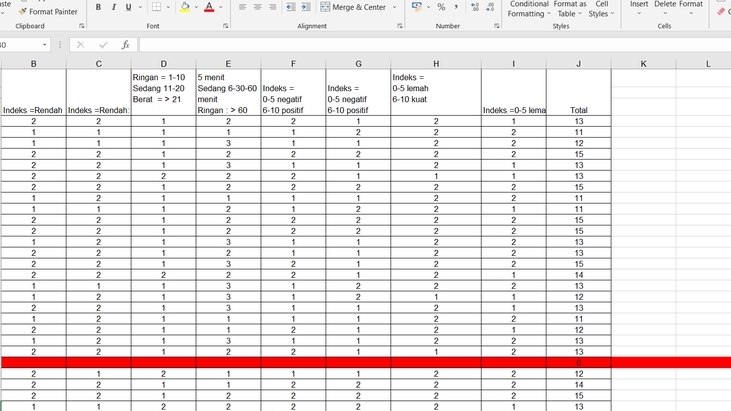Click the Total value 14 below the red row
This screenshot has width=731, height=411.
point(579,384)
